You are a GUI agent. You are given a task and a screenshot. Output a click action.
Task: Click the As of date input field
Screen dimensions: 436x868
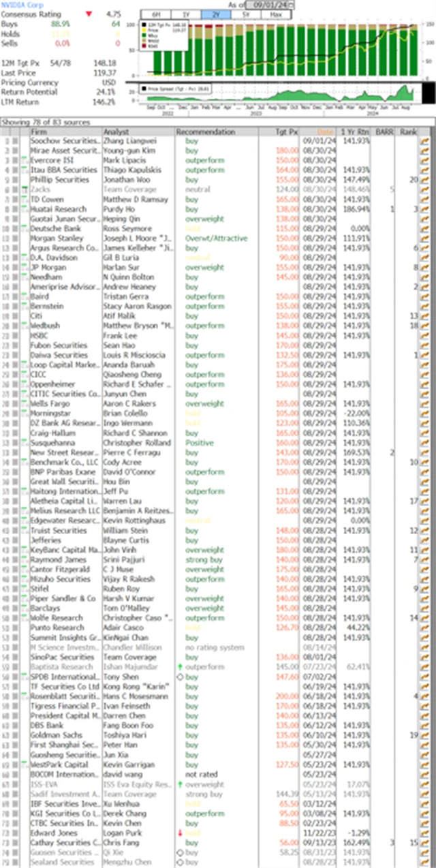(270, 5)
